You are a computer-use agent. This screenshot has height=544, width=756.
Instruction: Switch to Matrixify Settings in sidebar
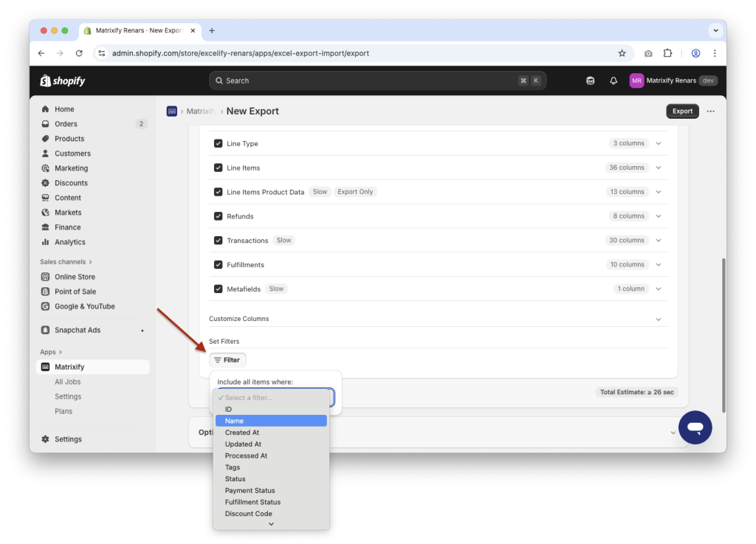(x=68, y=396)
